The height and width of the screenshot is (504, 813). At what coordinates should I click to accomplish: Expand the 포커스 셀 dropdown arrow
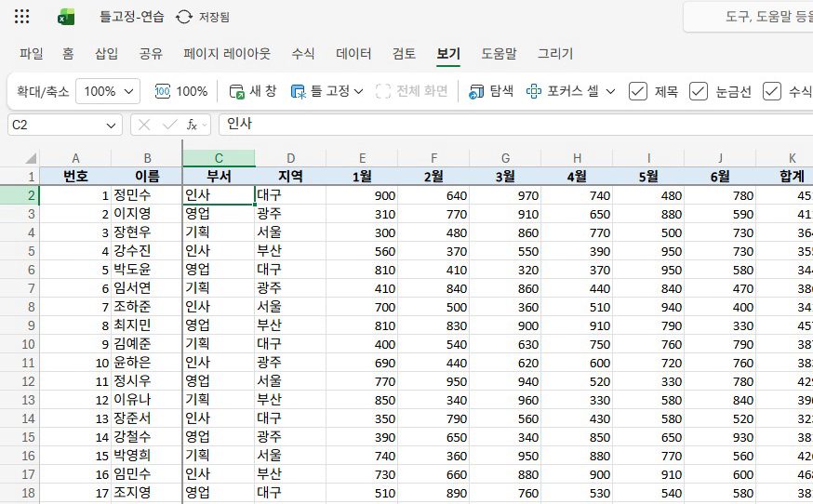[611, 92]
